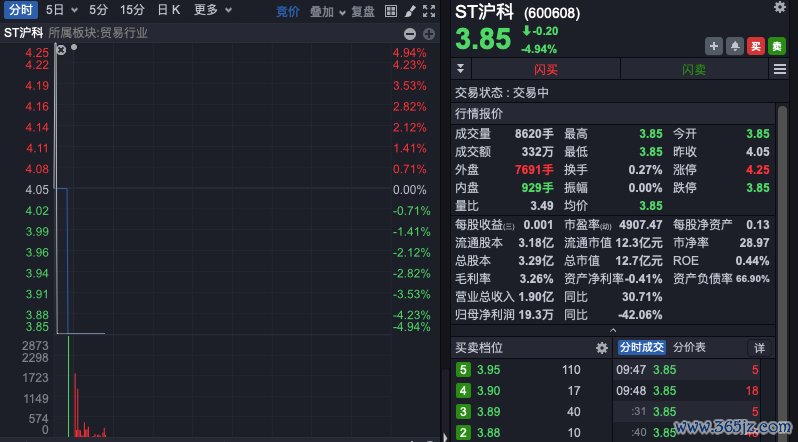Click the 交易状态 : 交易中 text
This screenshot has height=442, width=798.
(x=502, y=93)
